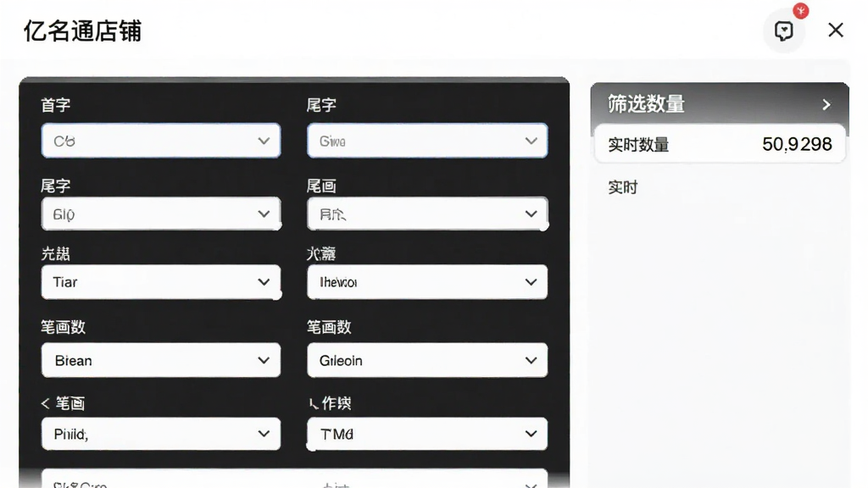Expand the 筛选数量 panel chevron
The width and height of the screenshot is (868, 488).
pos(826,104)
